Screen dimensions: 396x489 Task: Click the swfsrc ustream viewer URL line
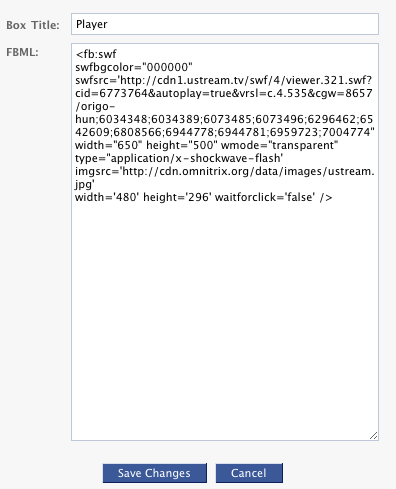[223, 80]
